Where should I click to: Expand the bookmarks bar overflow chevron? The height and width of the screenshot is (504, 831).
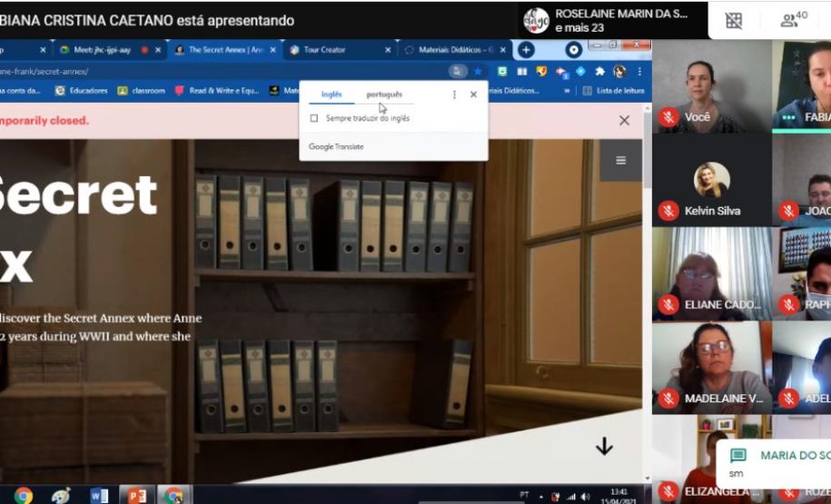pyautogui.click(x=568, y=91)
